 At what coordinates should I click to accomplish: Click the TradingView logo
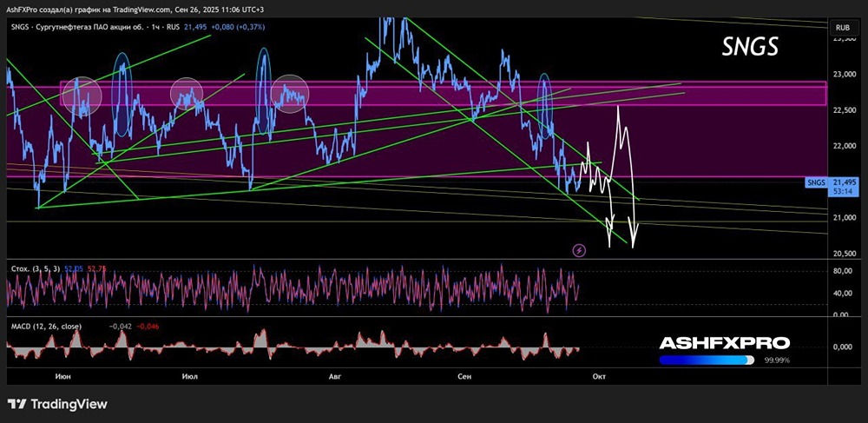(57, 404)
